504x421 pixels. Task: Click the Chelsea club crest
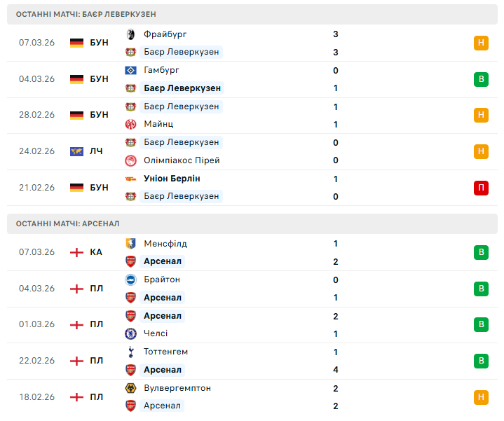tap(130, 333)
